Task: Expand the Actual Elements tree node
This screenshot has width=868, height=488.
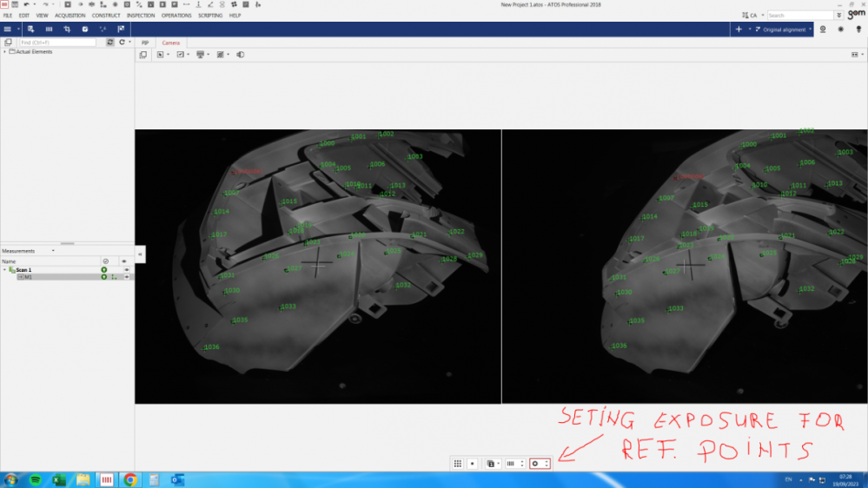Action: (4, 52)
